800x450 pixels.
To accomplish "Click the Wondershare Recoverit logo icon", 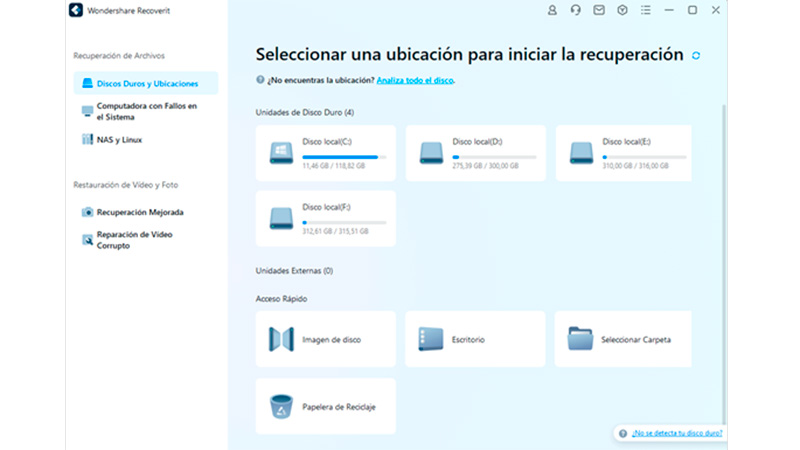I will click(75, 10).
